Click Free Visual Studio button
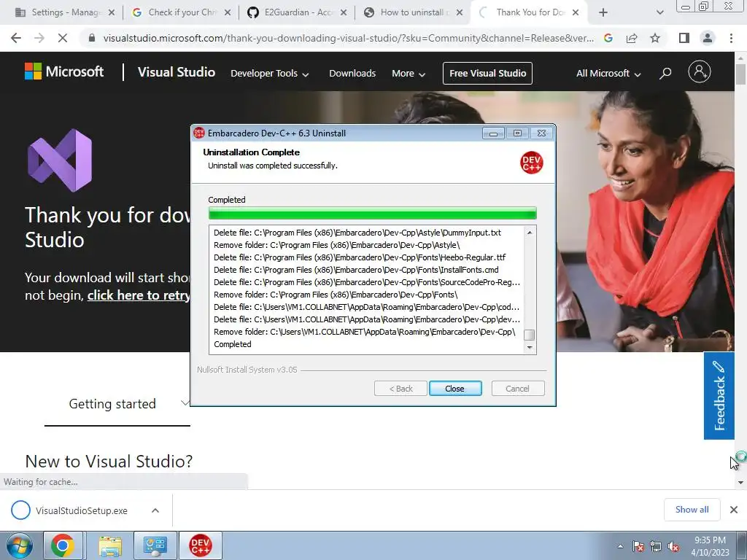 [487, 73]
